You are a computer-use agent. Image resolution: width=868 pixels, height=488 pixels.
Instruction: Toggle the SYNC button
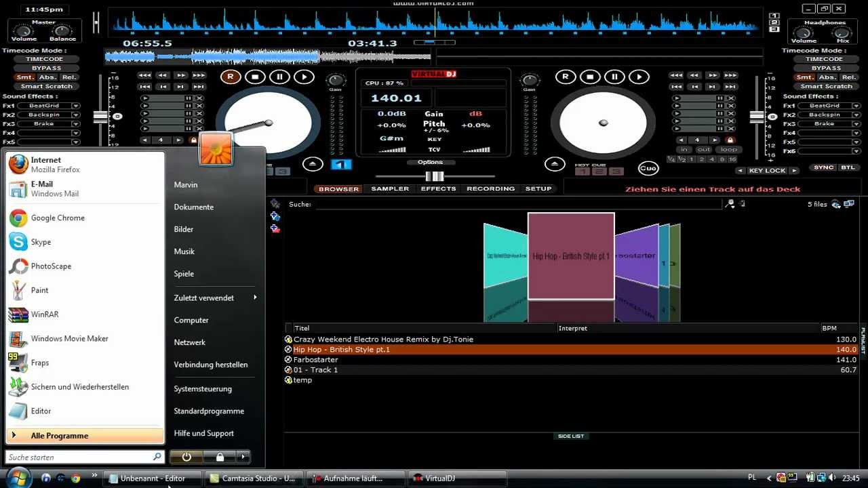(x=823, y=167)
